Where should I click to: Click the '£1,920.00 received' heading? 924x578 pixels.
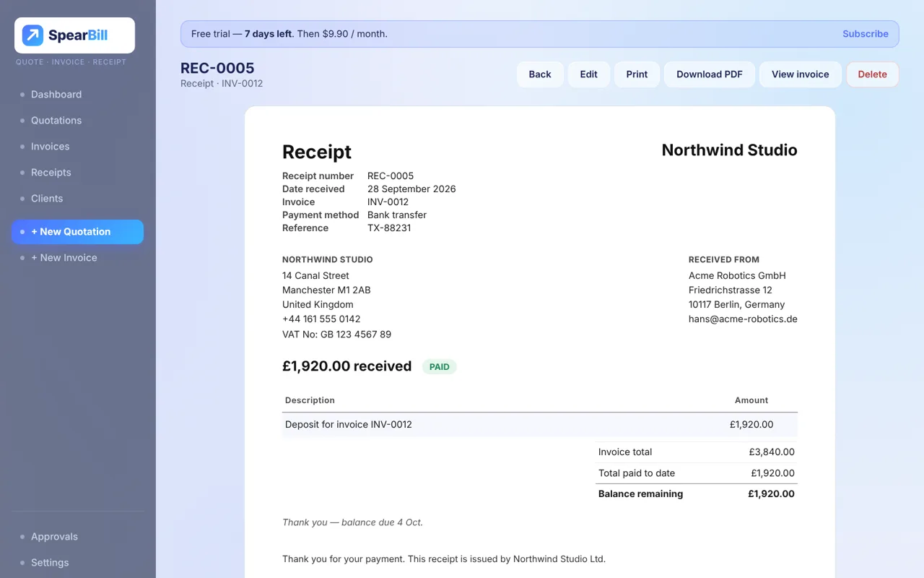346,366
